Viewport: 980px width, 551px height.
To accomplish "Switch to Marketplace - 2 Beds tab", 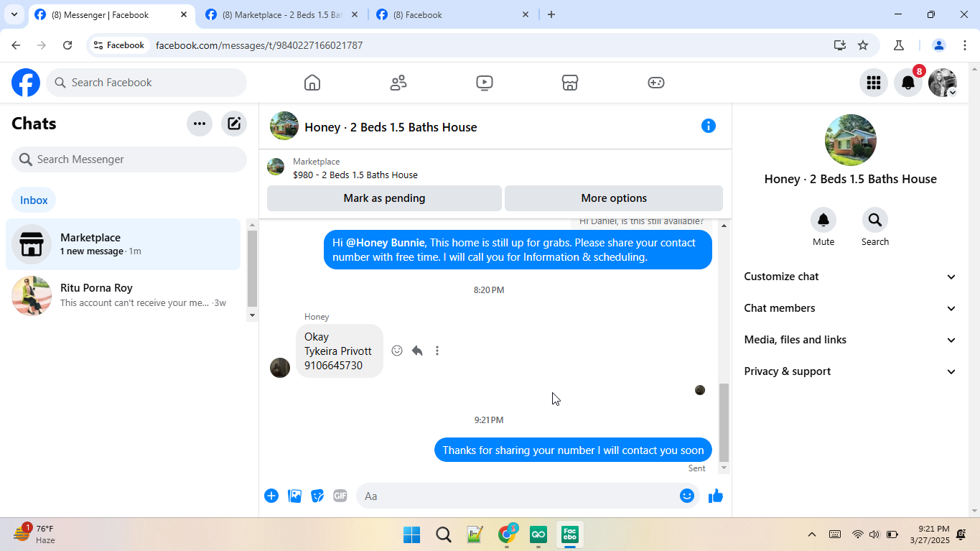I will (x=281, y=14).
